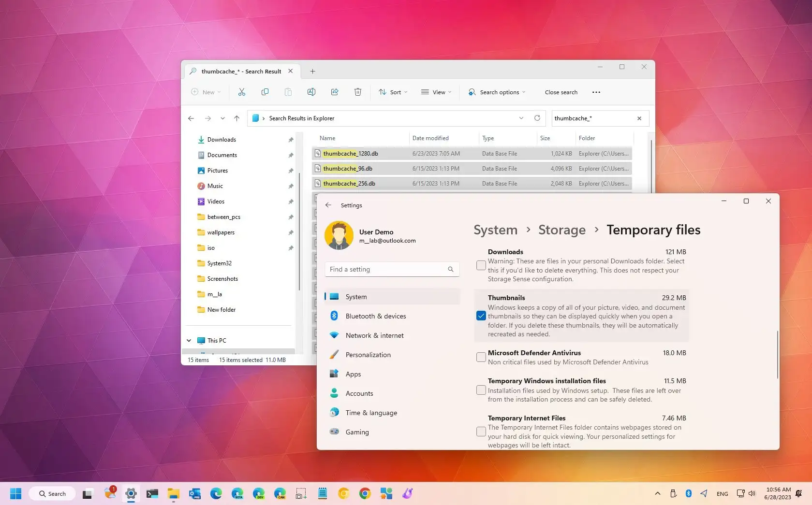812x505 pixels.
Task: Click the magnifier icon in Find a setting
Action: [x=451, y=269]
